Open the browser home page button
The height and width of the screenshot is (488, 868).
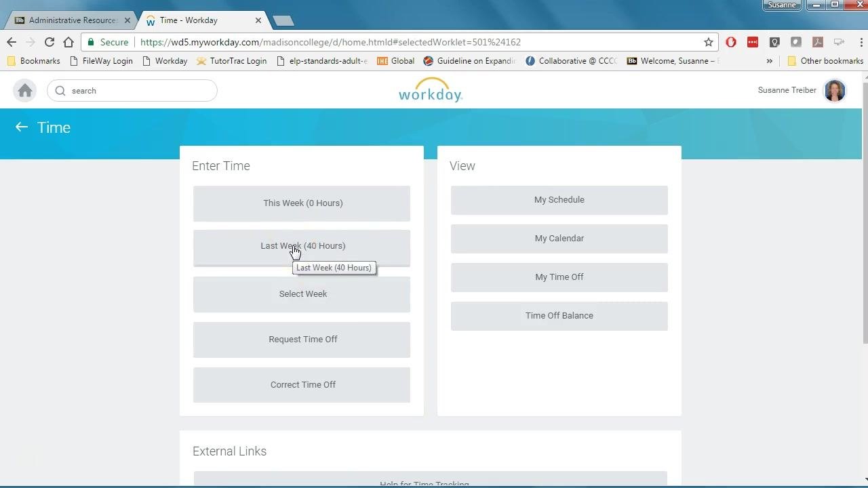click(68, 42)
